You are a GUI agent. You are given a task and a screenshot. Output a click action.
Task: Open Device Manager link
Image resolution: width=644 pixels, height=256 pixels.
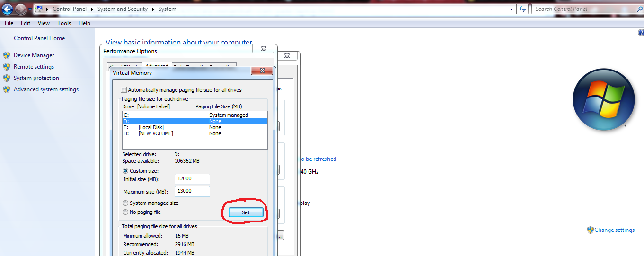coord(34,55)
